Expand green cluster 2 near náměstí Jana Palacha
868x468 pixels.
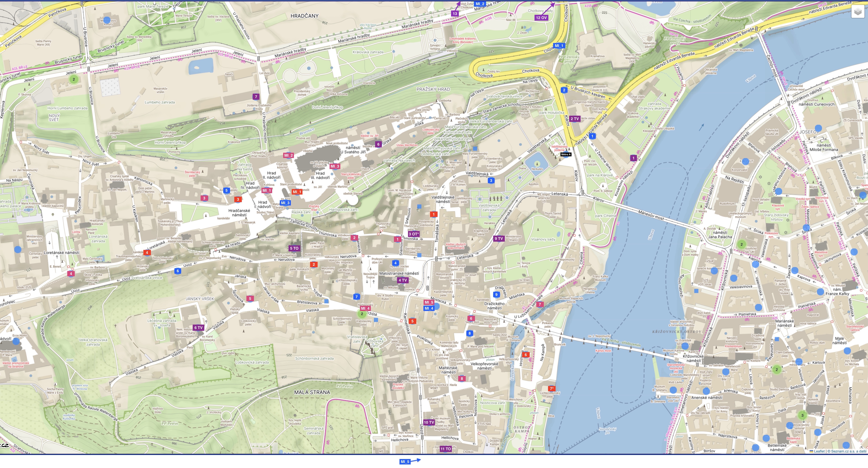(x=742, y=244)
